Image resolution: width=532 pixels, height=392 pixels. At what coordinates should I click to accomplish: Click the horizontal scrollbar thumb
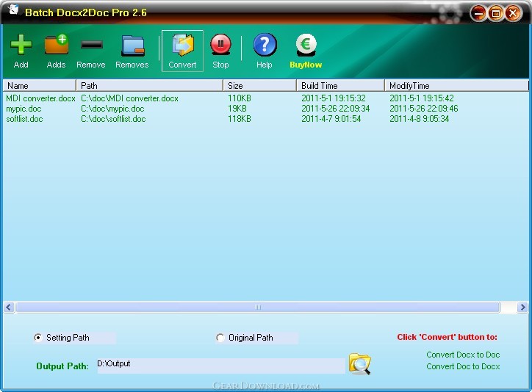point(258,308)
